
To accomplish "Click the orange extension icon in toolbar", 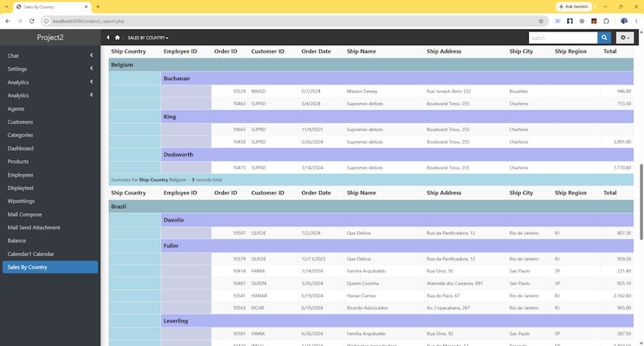I will coord(594,21).
